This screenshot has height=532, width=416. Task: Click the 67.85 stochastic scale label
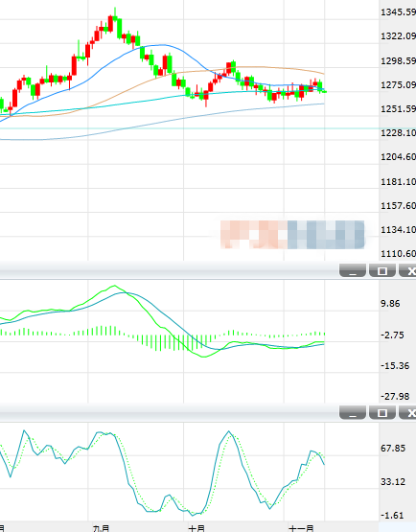point(393,449)
